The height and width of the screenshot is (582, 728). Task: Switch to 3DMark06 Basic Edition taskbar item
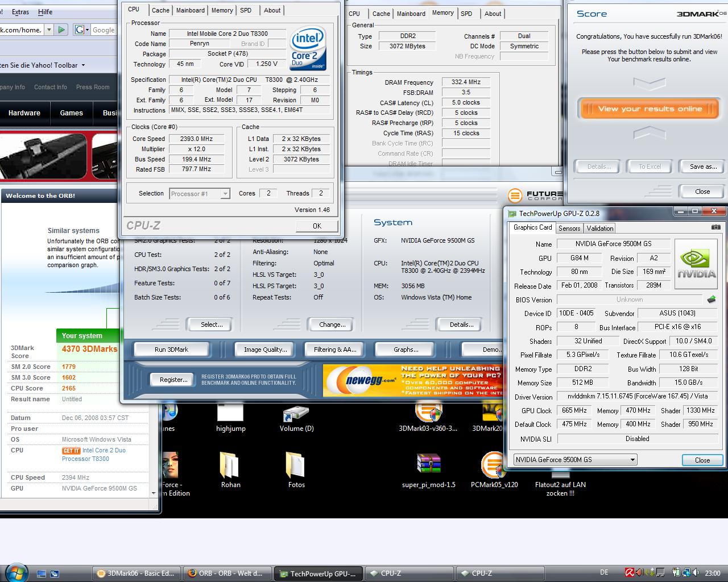(137, 573)
